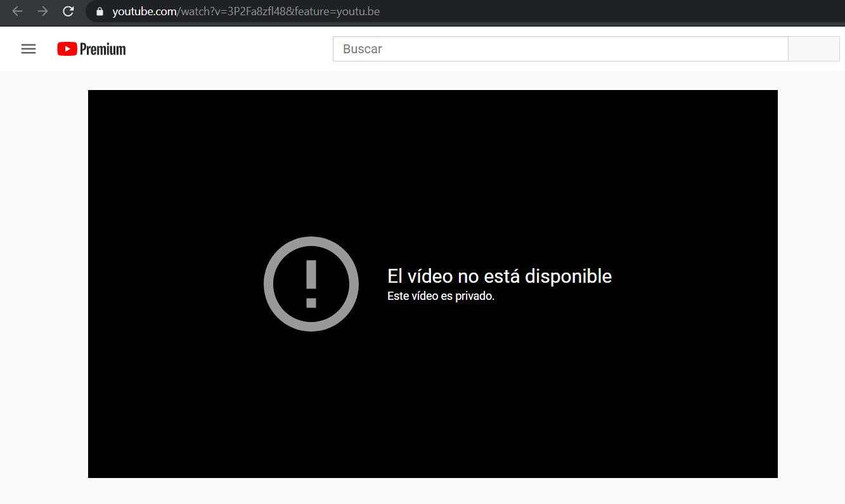Click the exclamation warning icon in player
Screen dimensions: 845x504
[x=311, y=284]
